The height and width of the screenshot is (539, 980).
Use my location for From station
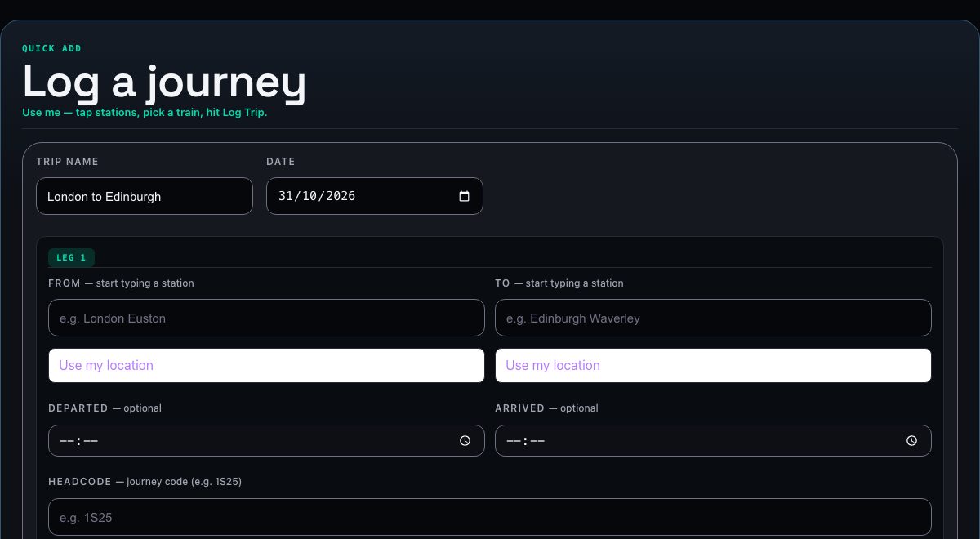pyautogui.click(x=266, y=365)
